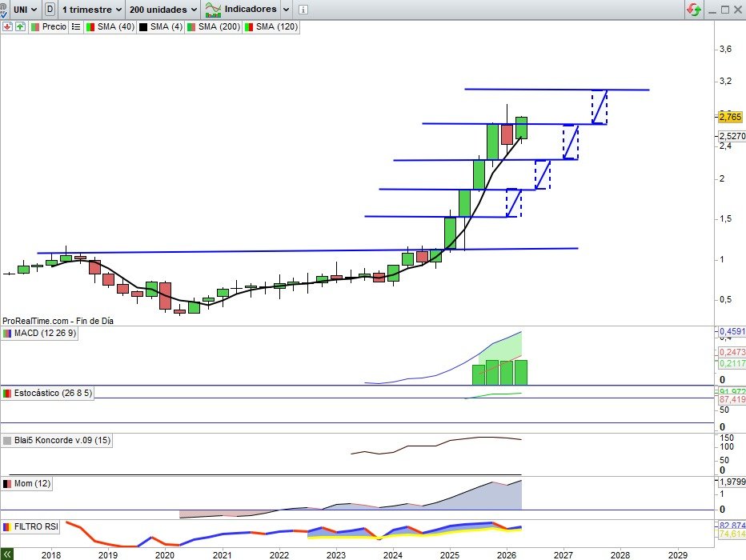The width and height of the screenshot is (746, 560).
Task: Click the D daily timeframe button
Action: pos(50,9)
